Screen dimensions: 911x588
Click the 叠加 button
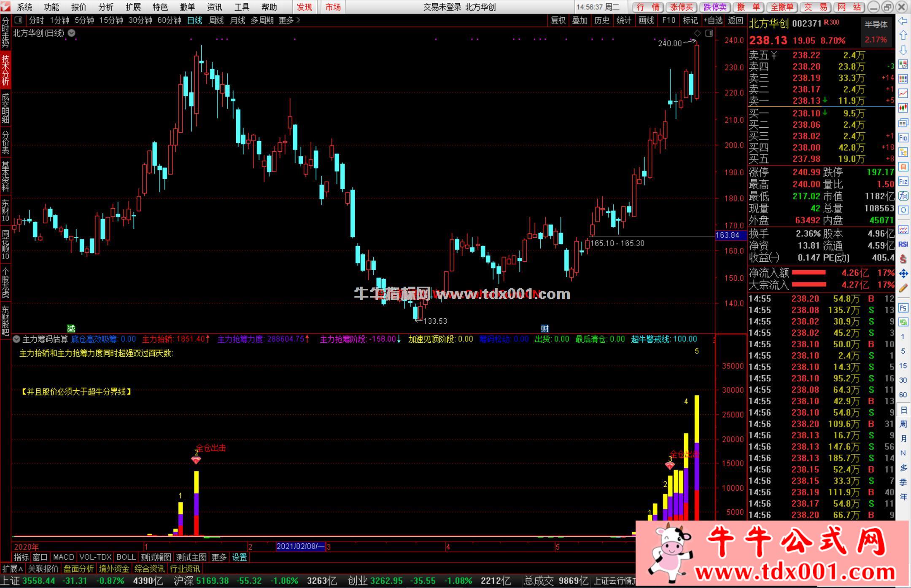click(580, 20)
